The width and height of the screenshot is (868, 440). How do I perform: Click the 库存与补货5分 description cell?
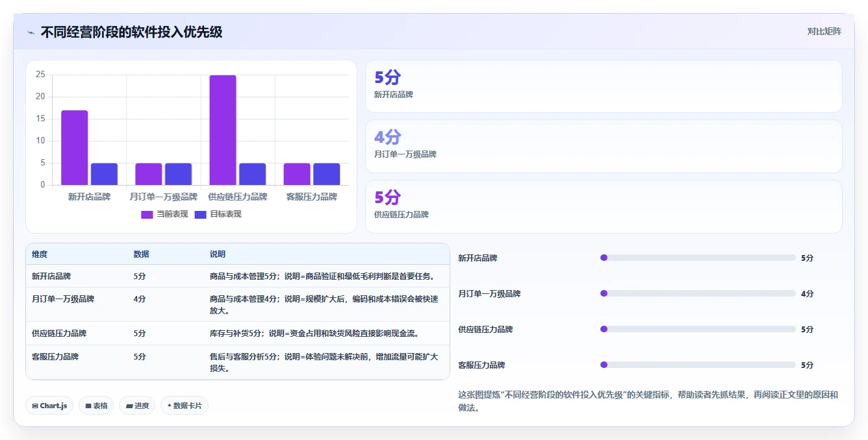click(314, 334)
